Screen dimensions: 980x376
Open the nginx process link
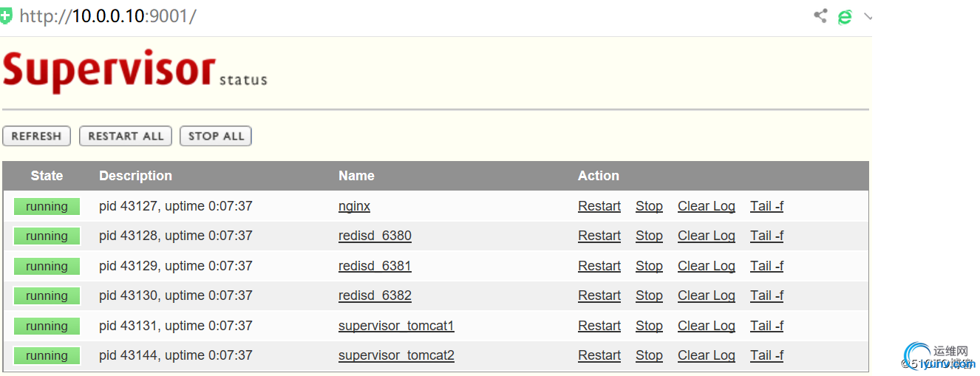[x=354, y=206]
